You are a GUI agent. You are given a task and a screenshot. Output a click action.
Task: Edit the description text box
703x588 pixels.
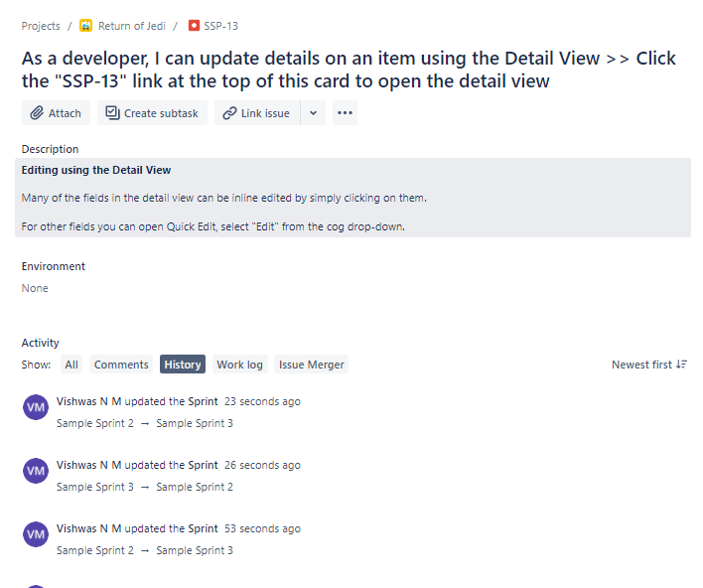(x=352, y=198)
